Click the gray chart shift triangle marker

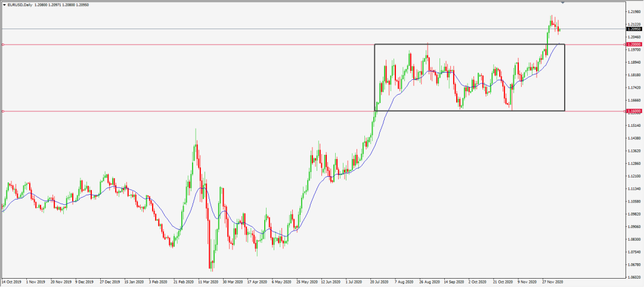pyautogui.click(x=562, y=3)
